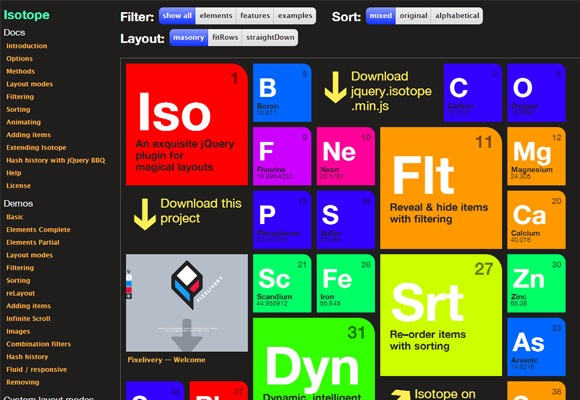Open Layout modes under Docs
The height and width of the screenshot is (400, 580).
tap(30, 84)
